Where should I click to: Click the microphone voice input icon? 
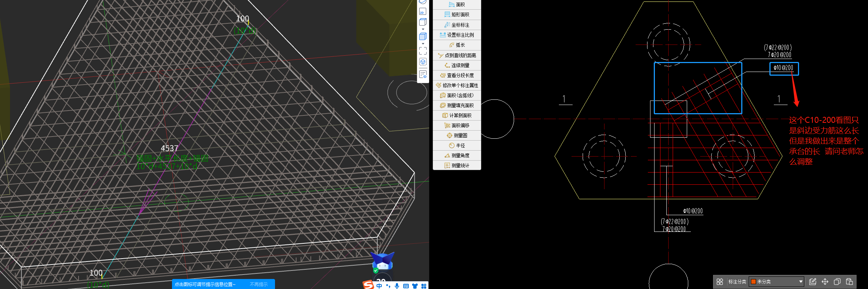pyautogui.click(x=397, y=286)
